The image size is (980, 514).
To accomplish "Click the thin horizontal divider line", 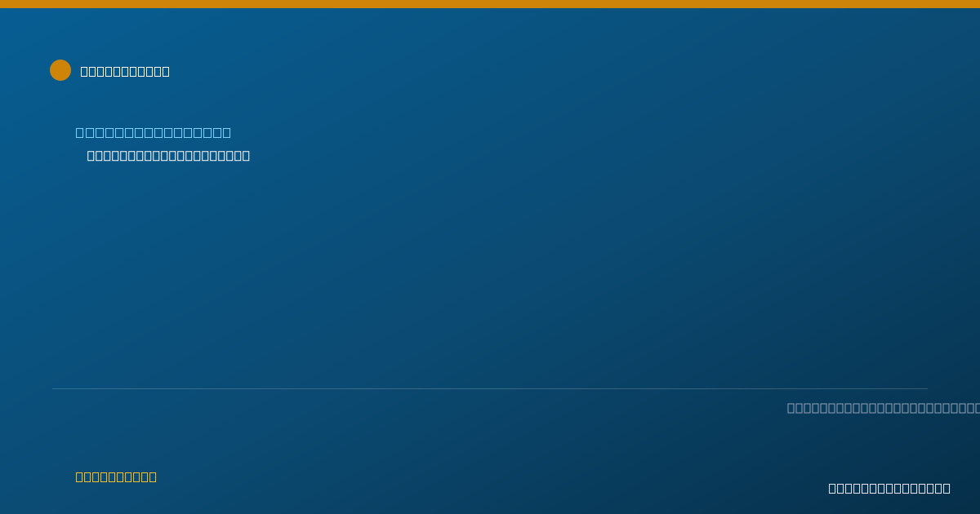I will pyautogui.click(x=490, y=388).
